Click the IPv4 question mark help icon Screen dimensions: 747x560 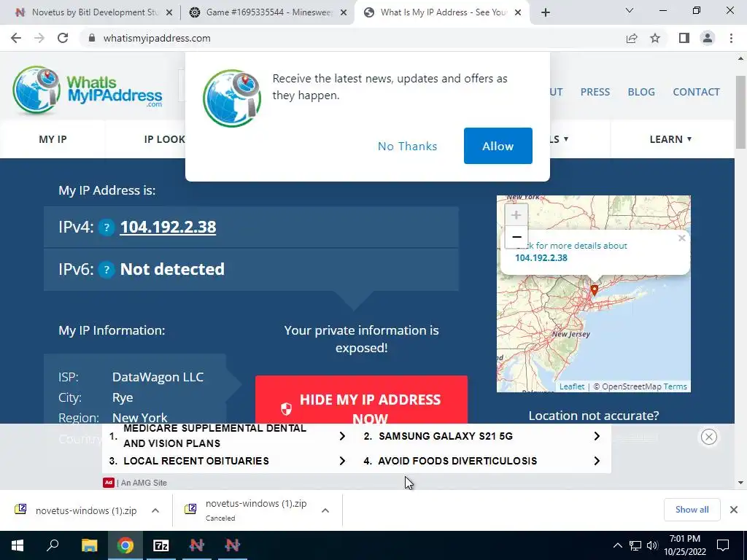coord(107,227)
